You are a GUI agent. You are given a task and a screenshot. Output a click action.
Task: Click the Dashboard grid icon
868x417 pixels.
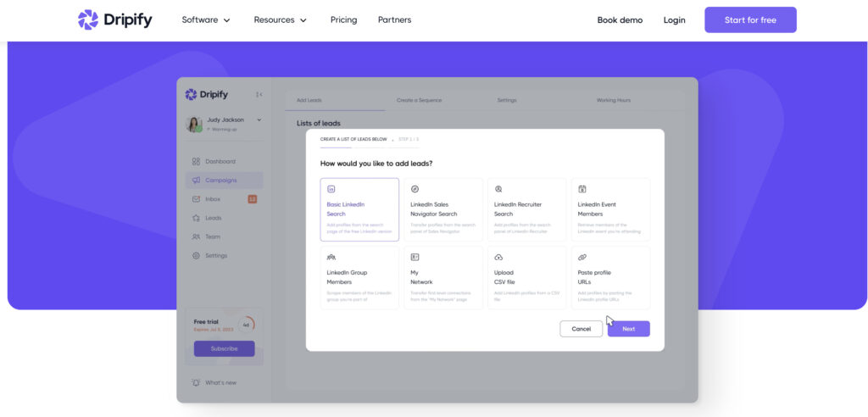196,162
